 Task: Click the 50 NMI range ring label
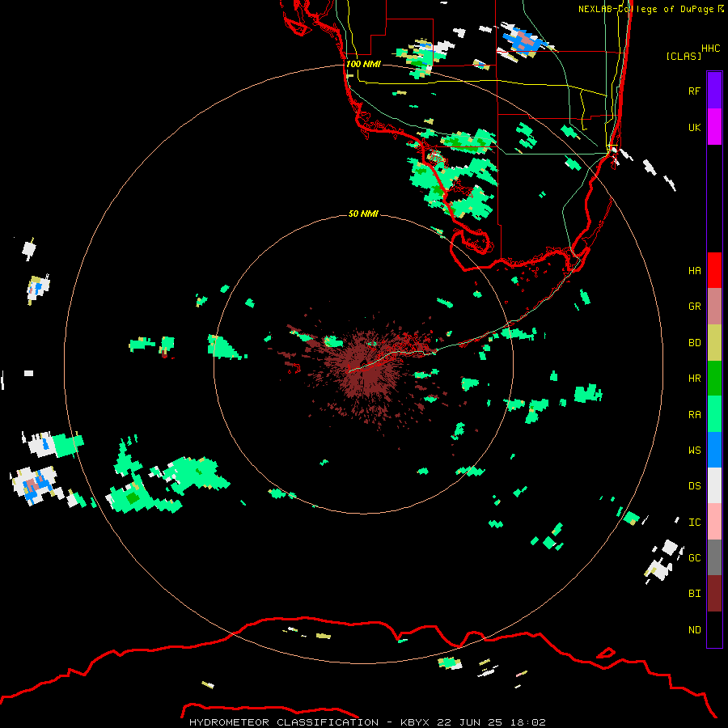click(x=363, y=214)
